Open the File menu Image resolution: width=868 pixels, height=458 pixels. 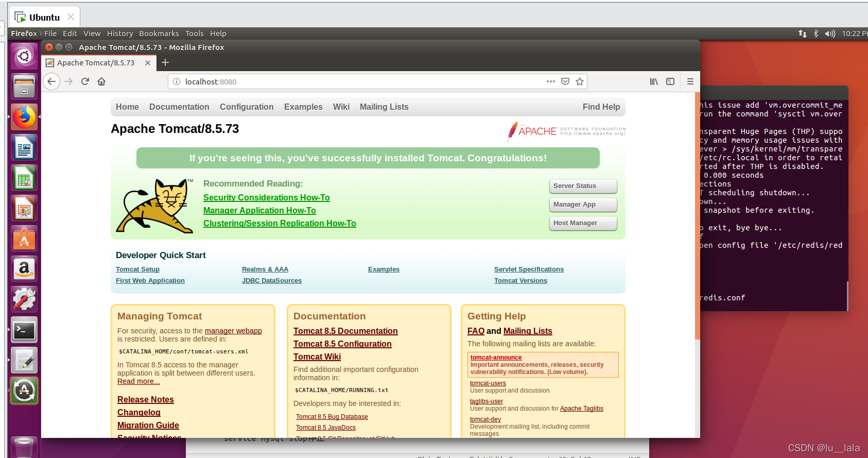click(50, 33)
